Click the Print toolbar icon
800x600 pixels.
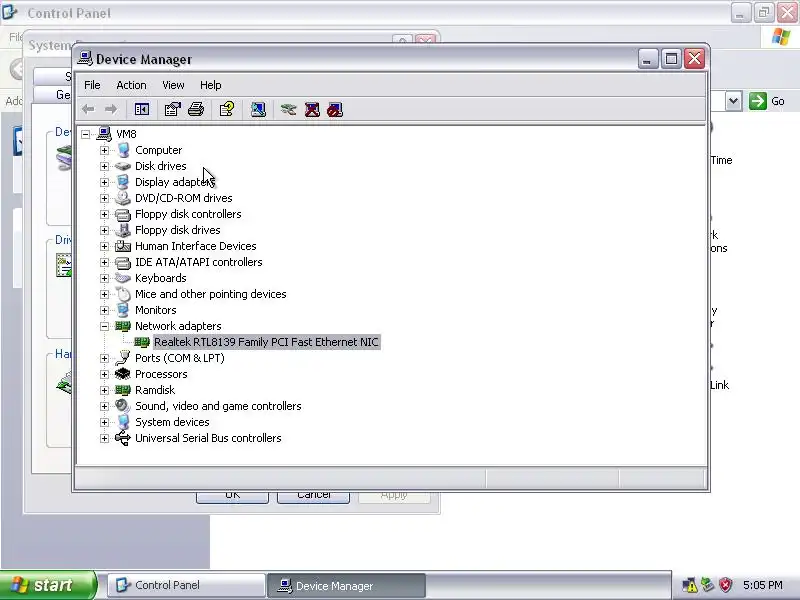pos(196,109)
